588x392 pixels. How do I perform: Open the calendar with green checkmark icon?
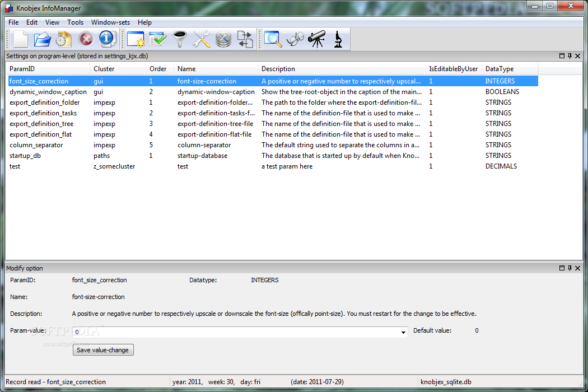158,39
